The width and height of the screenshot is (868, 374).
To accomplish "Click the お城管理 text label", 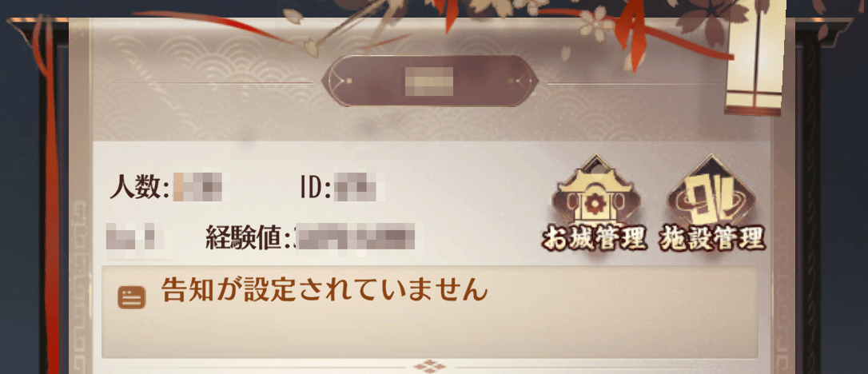I will click(594, 239).
